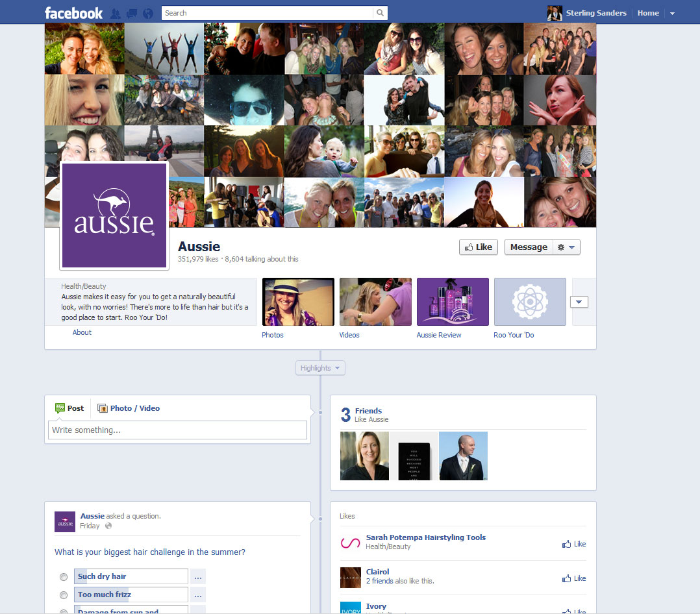The image size is (700, 614).
Task: Open the Aussie Review link
Action: click(x=439, y=335)
